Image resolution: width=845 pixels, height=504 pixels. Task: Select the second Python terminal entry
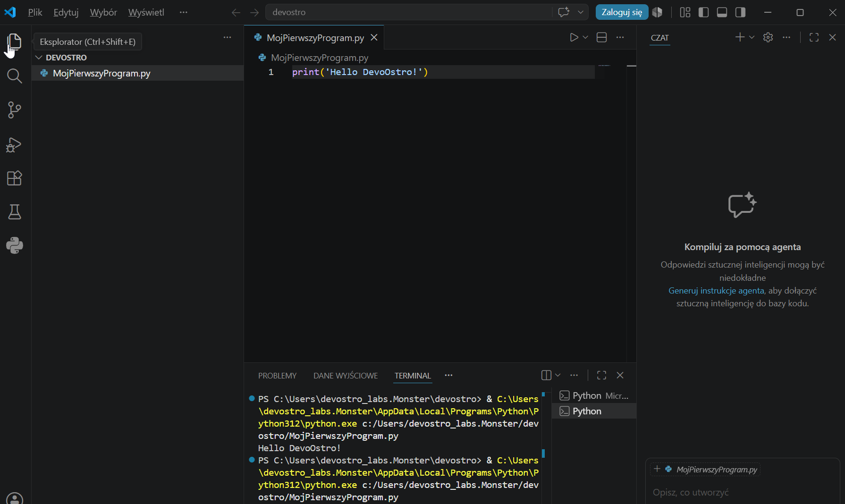pyautogui.click(x=594, y=411)
